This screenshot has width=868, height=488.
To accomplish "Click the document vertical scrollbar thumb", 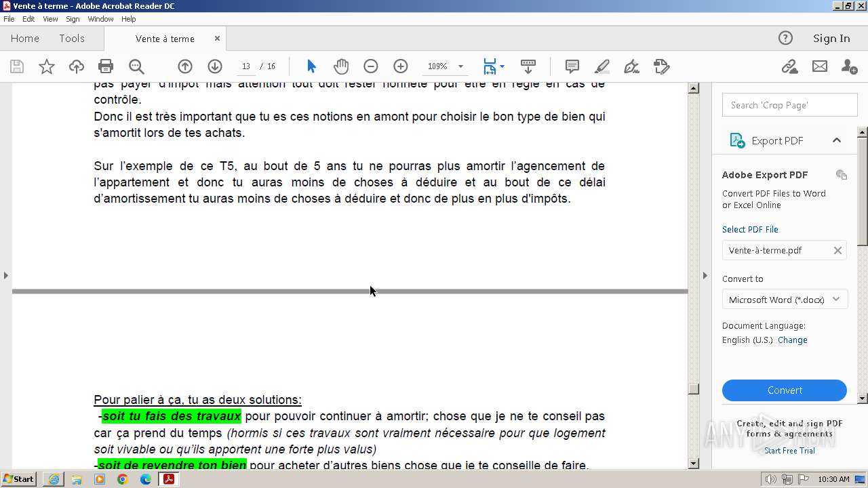I will [x=693, y=389].
